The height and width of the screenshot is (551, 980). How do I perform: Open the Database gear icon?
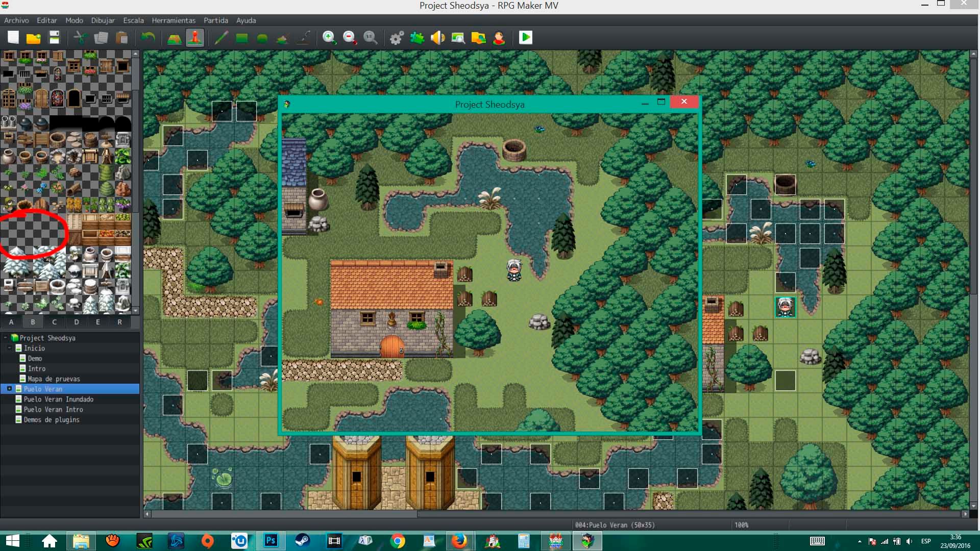(397, 38)
